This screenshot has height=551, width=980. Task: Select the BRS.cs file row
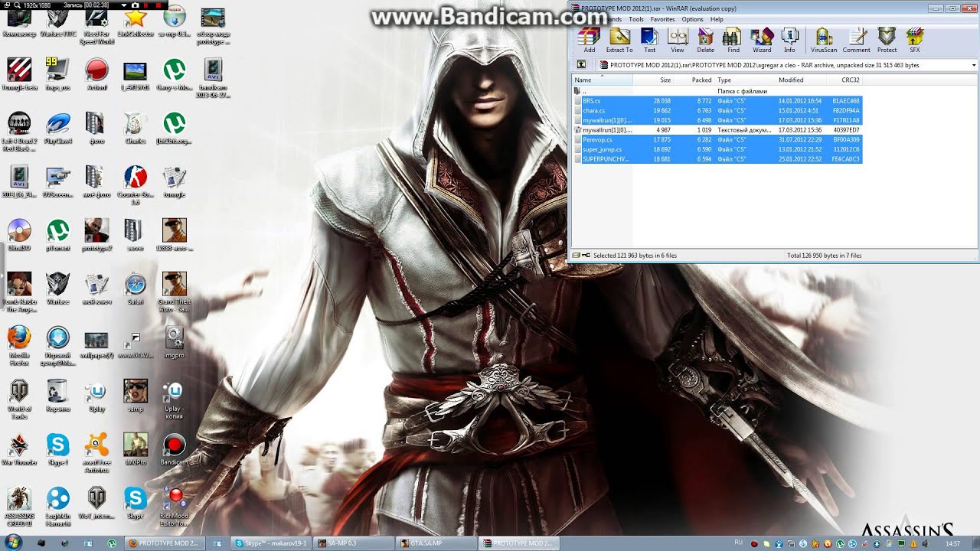pyautogui.click(x=717, y=101)
